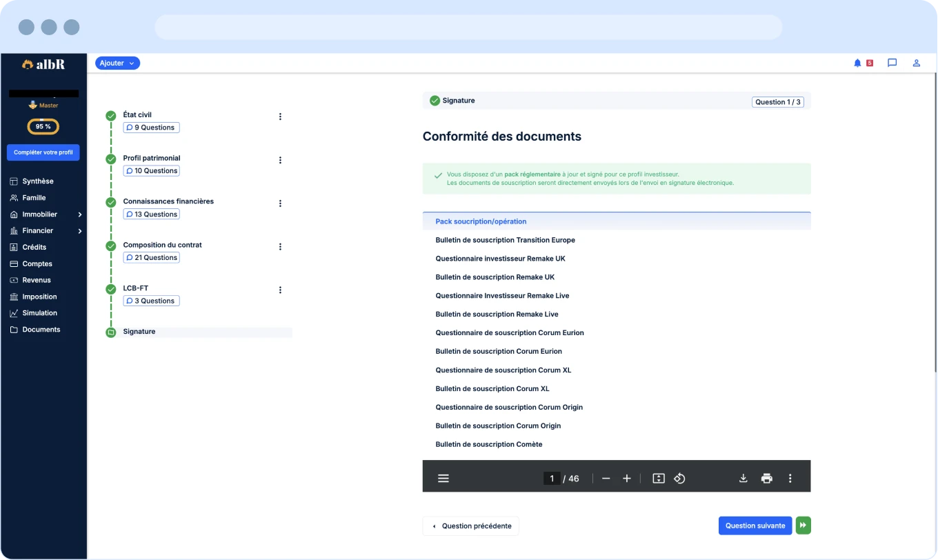
Task: Open the notifications bell icon
Action: pos(857,63)
